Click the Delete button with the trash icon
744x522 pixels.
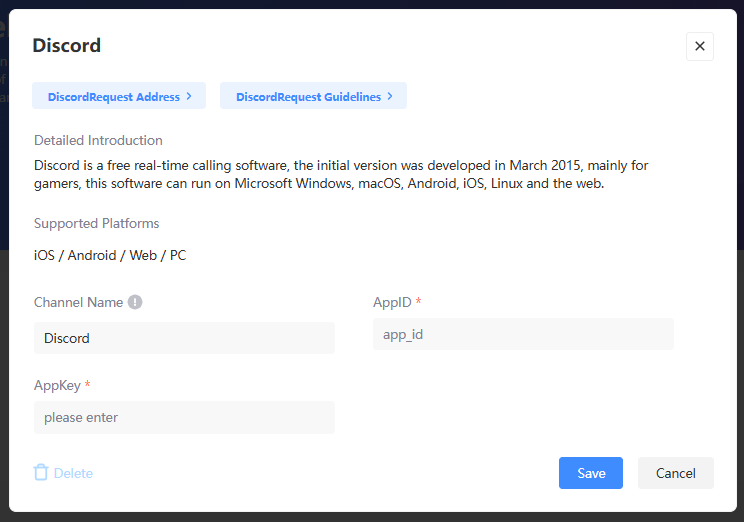click(63, 473)
